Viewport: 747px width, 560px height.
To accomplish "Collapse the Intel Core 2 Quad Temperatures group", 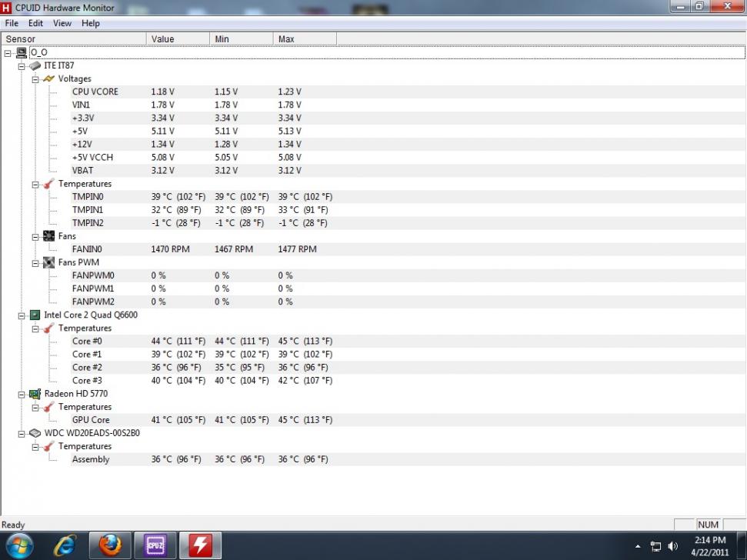I will (x=35, y=329).
